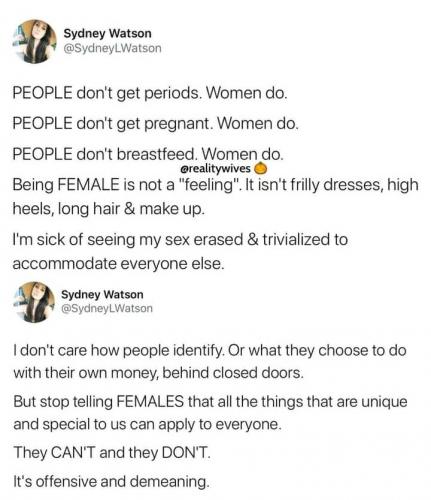Open @SydneyLWatson handle on first tweet
The height and width of the screenshot is (500, 431).
(x=112, y=48)
